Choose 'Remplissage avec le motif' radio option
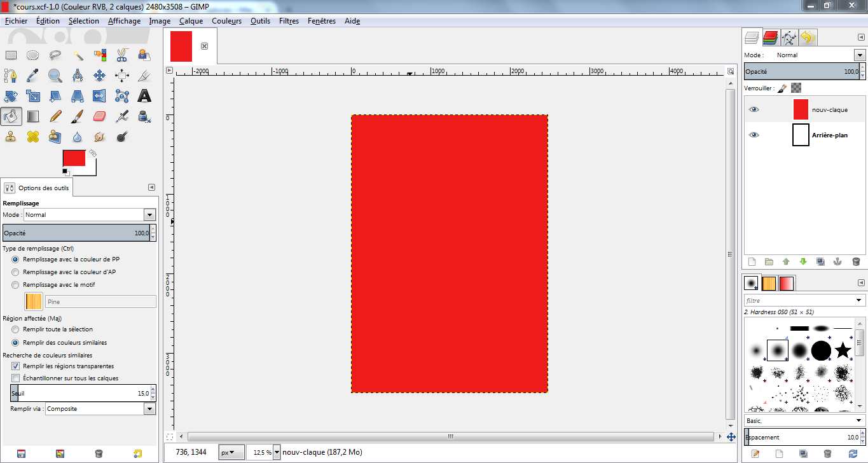This screenshot has width=868, height=463. [16, 285]
